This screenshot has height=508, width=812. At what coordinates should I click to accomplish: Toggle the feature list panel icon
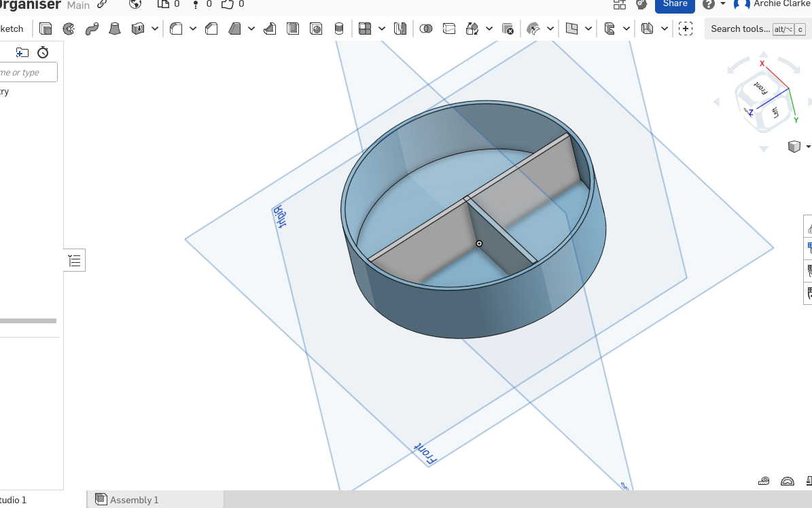click(75, 261)
